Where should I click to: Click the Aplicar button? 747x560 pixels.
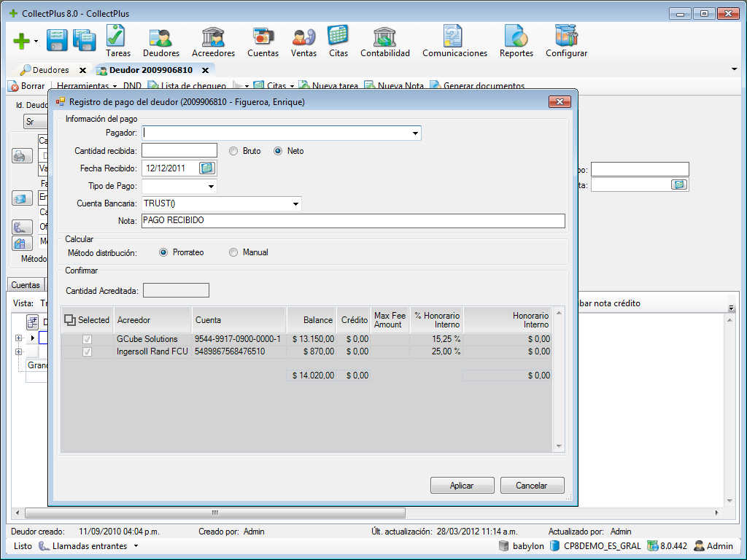(462, 484)
